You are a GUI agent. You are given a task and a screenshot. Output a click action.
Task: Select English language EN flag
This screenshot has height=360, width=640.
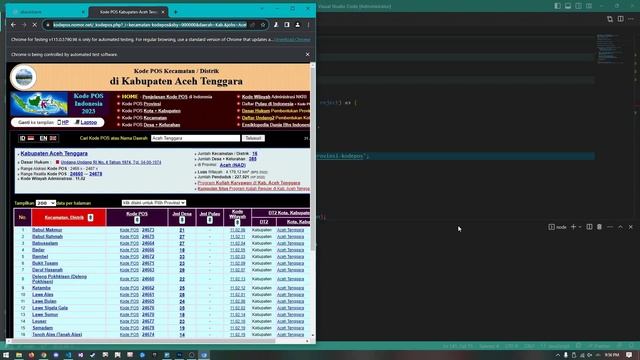click(x=48, y=138)
